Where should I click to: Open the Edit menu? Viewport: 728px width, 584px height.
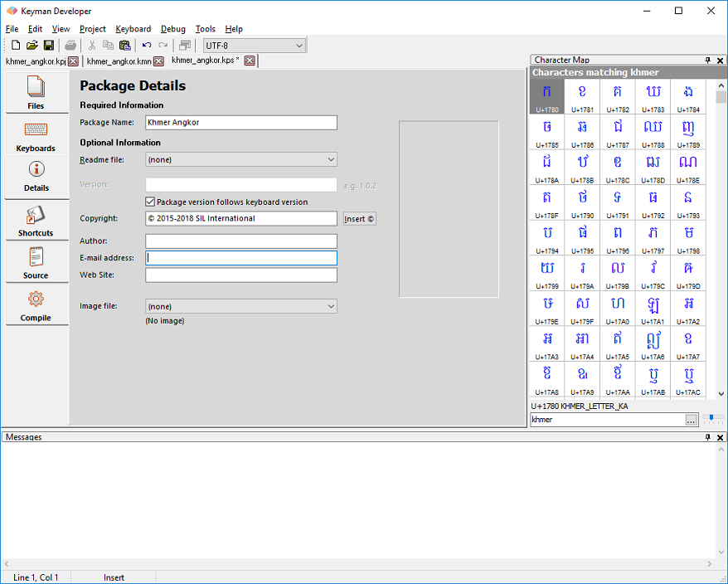36,29
